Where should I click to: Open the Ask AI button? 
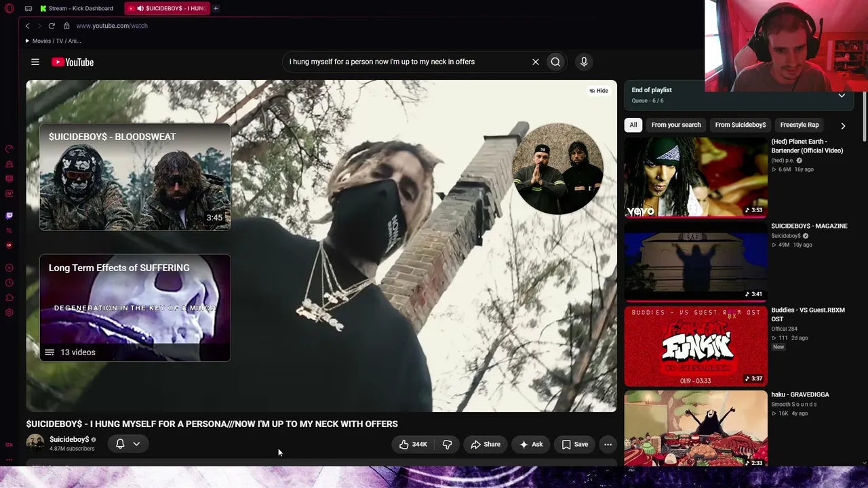click(x=531, y=445)
